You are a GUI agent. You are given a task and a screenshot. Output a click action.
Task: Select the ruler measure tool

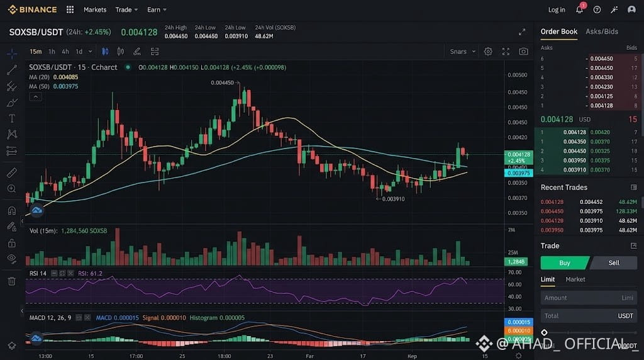coord(12,172)
